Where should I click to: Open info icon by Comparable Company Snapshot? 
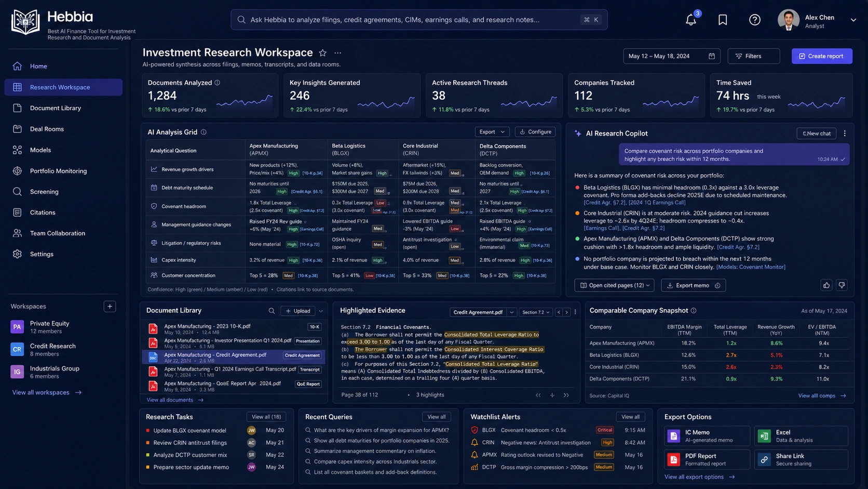pyautogui.click(x=694, y=311)
